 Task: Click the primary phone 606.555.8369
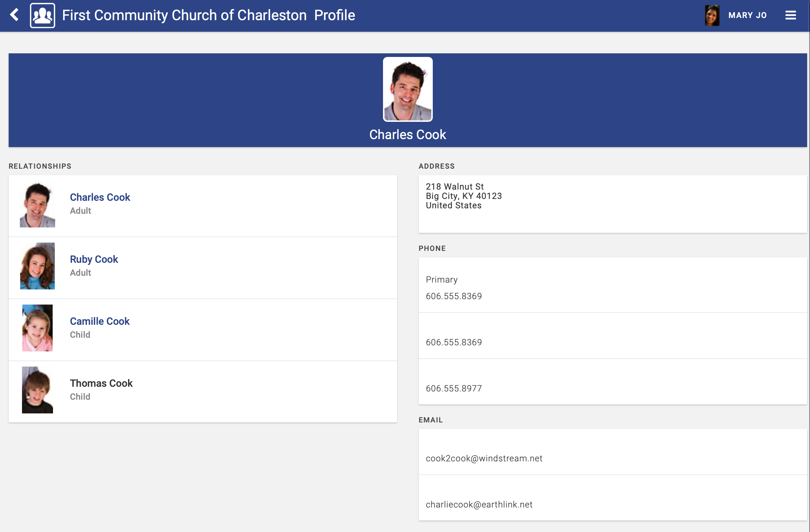pyautogui.click(x=454, y=296)
